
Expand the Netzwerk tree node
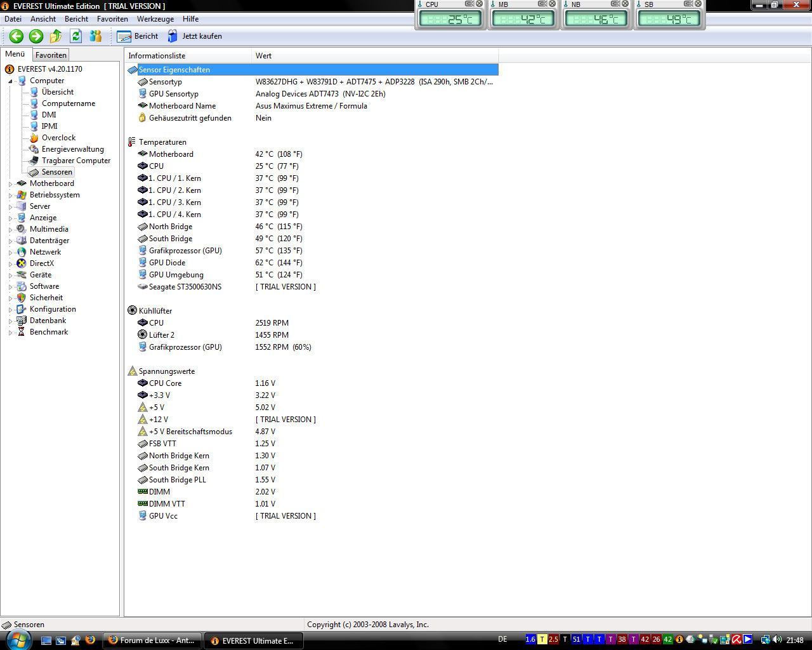click(x=10, y=252)
